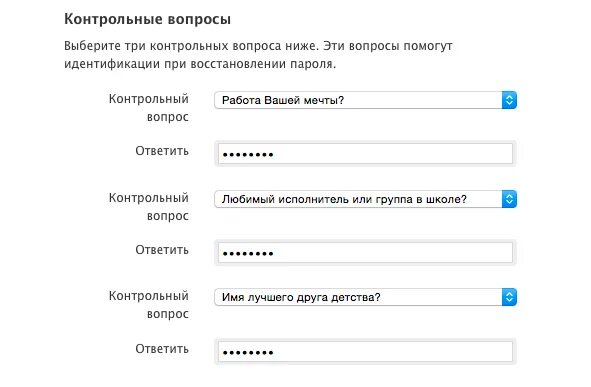Open the 'Работа Вашей мечты?' question dropdown

pos(365,100)
